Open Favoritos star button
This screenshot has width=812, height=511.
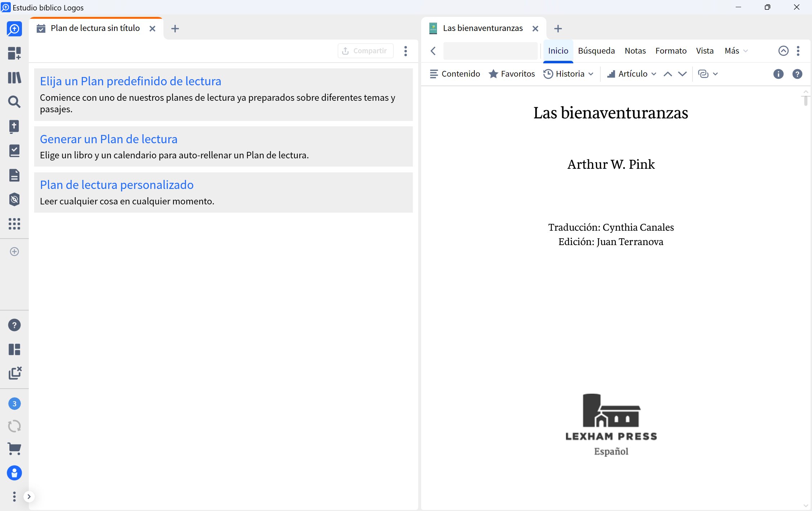(512, 74)
